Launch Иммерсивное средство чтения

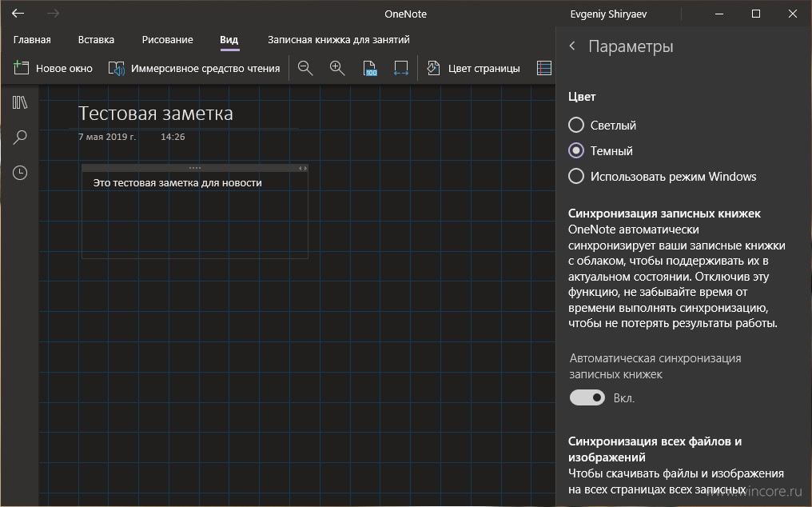click(x=194, y=69)
